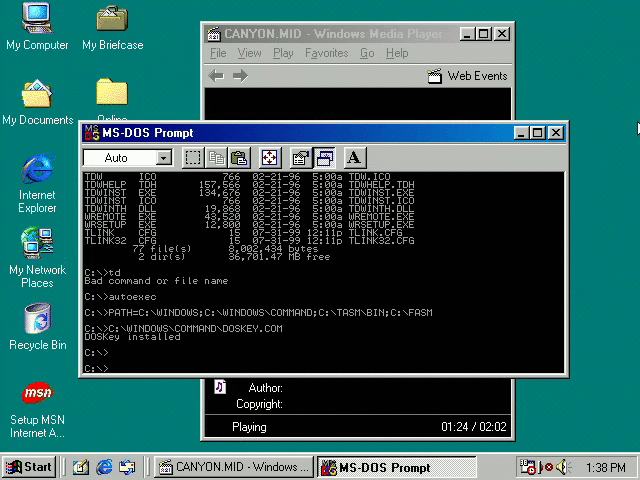The image size is (640, 480).
Task: Click the PATH=C:\WINDOWS line in console
Action: tap(258, 313)
